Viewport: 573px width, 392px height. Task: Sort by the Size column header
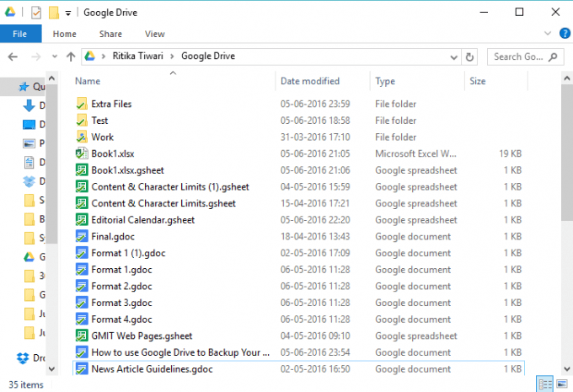(x=478, y=81)
